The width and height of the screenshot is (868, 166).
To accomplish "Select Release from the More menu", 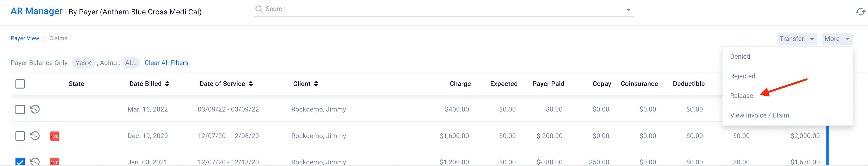I will [741, 96].
